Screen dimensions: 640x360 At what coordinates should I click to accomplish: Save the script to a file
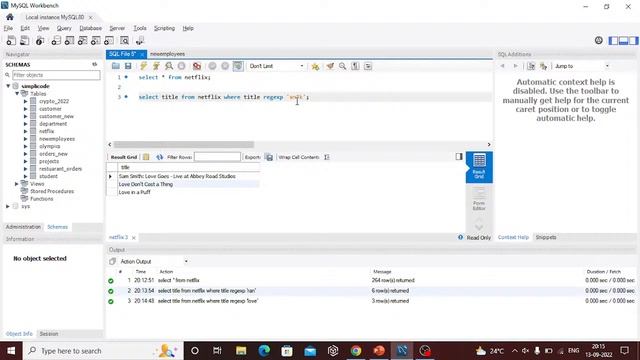point(128,66)
